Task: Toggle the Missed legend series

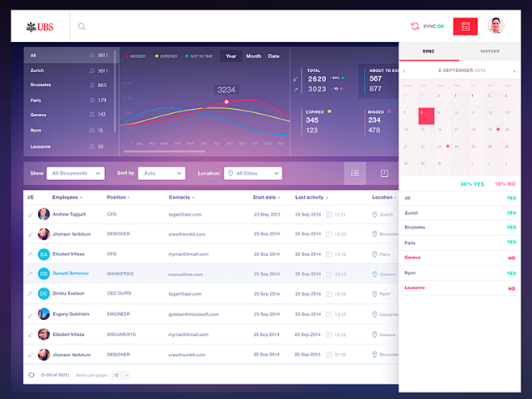Action: click(135, 57)
